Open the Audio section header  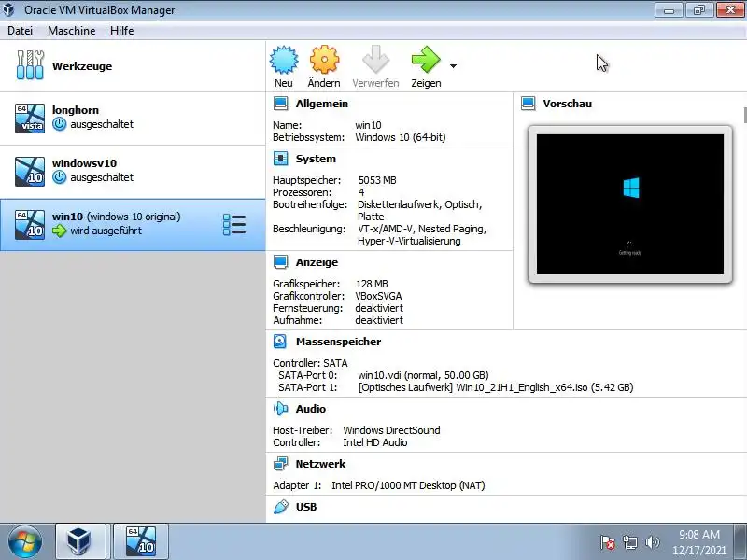pyautogui.click(x=311, y=409)
